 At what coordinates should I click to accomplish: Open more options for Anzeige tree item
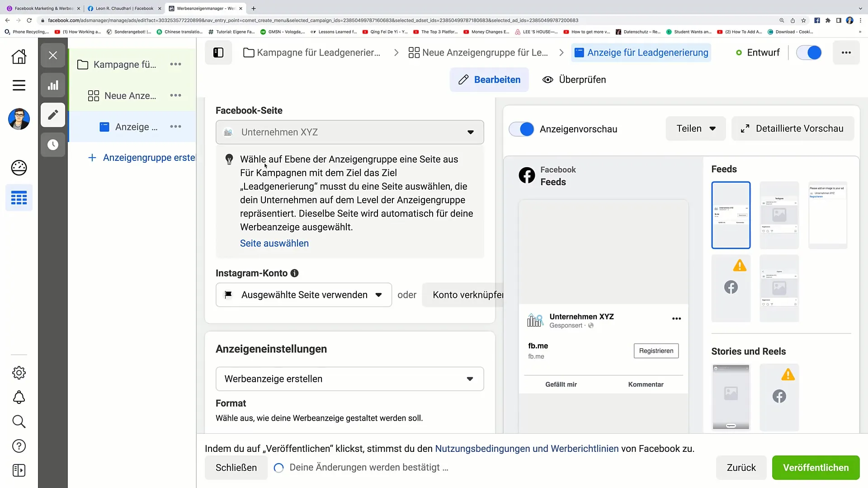pos(175,127)
